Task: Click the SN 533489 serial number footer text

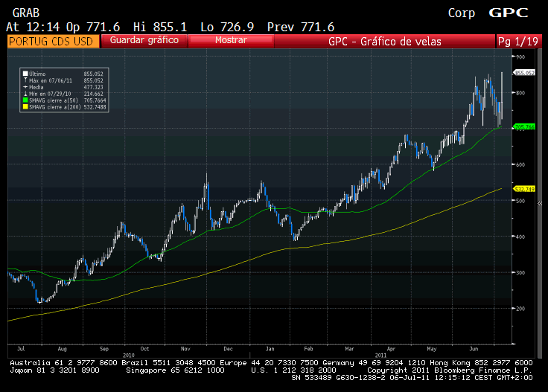Action: click(x=311, y=378)
